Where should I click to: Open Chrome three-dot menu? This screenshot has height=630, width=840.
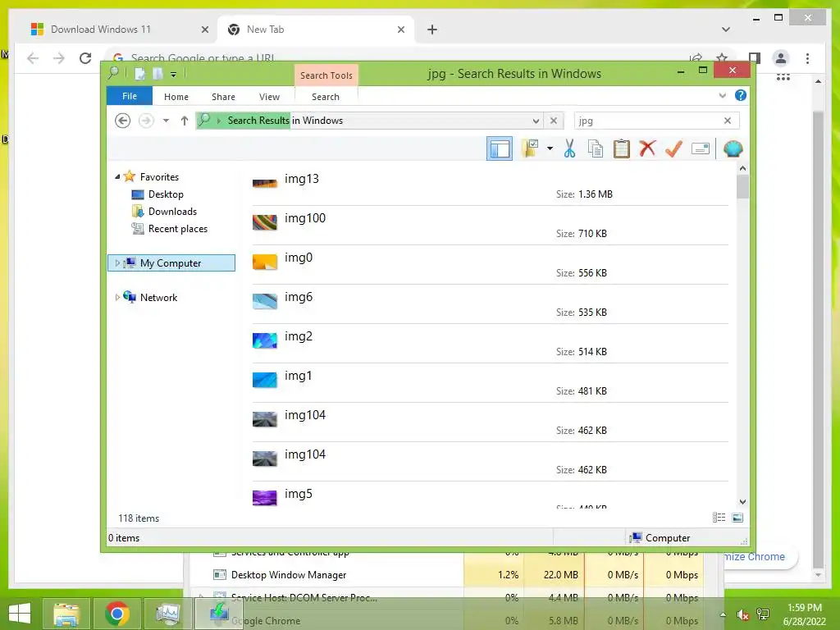tap(807, 58)
